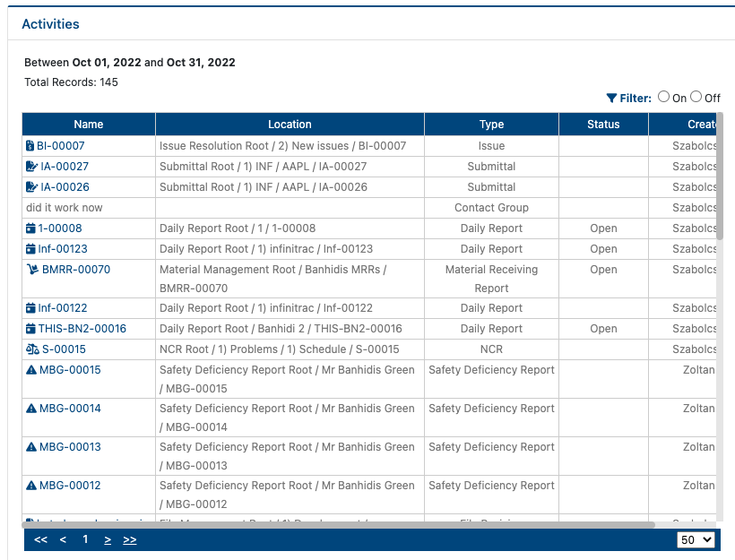Screen dimensions: 735x560
Task: Click the 'Contact Group' type cell
Action: (491, 208)
